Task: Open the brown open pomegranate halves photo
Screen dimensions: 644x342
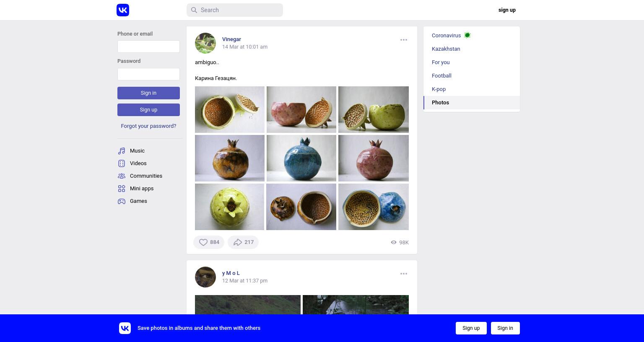Action: point(301,207)
